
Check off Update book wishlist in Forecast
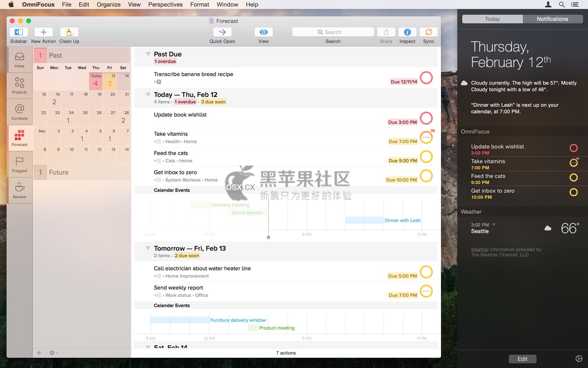pos(426,118)
